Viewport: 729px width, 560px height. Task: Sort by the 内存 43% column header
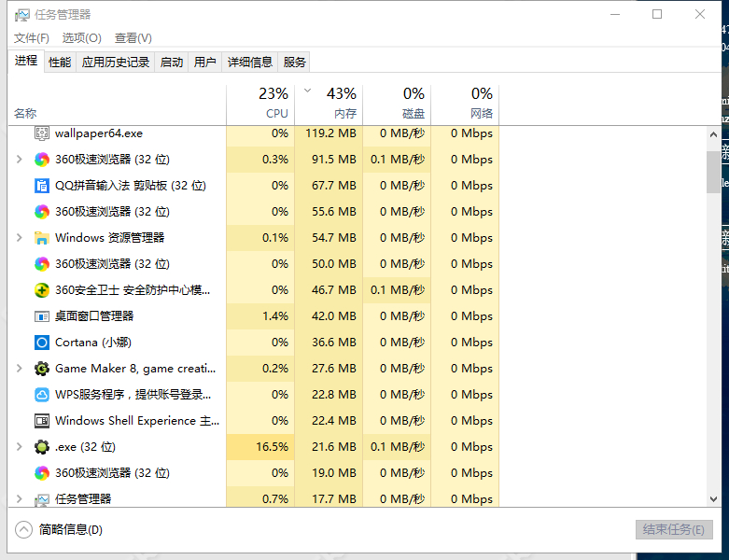(329, 105)
